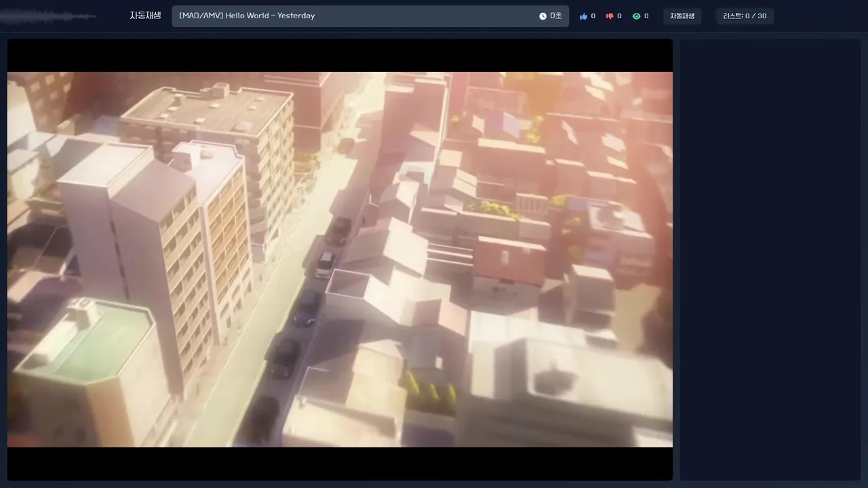Click the video player to play
The height and width of the screenshot is (488, 868).
point(340,260)
